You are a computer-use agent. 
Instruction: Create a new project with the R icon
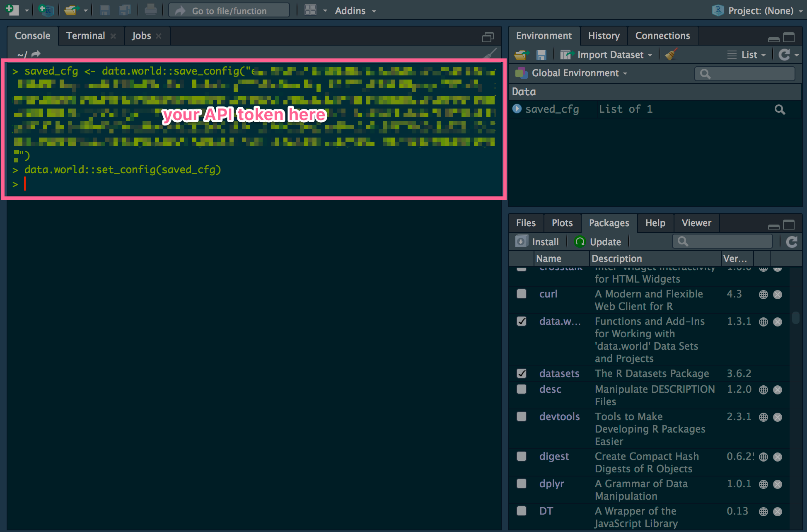click(x=46, y=10)
